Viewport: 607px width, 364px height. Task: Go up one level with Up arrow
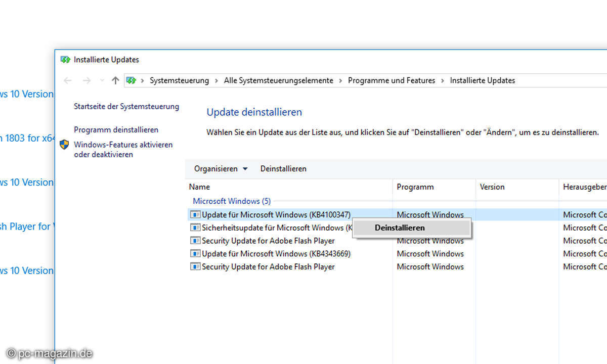tap(115, 80)
